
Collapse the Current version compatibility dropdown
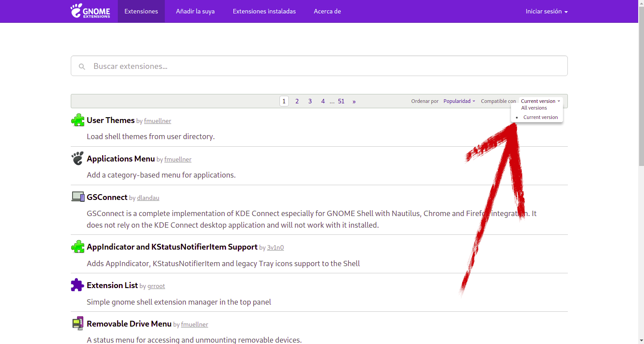click(540, 101)
